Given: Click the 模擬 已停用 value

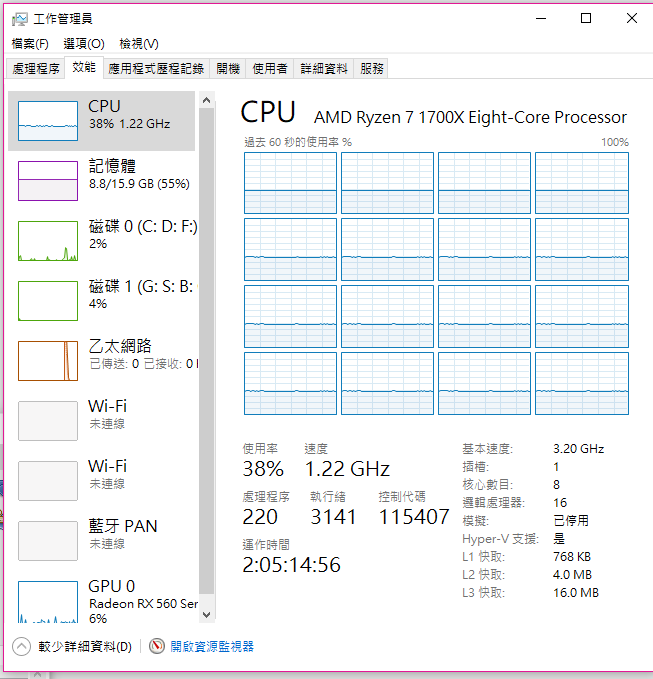Looking at the screenshot, I should click(571, 521).
